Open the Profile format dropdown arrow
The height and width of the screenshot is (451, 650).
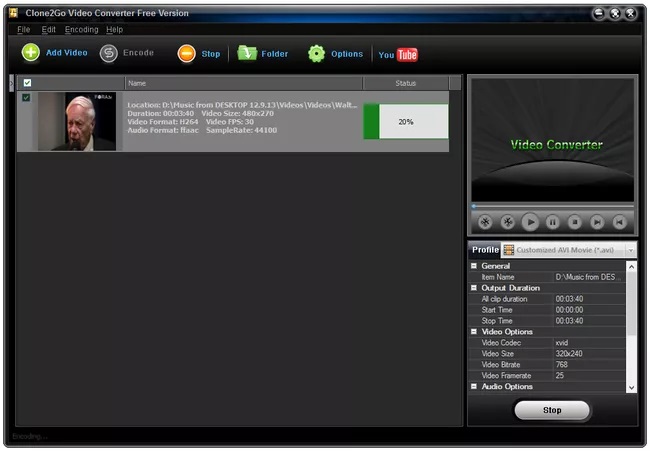[x=631, y=250]
